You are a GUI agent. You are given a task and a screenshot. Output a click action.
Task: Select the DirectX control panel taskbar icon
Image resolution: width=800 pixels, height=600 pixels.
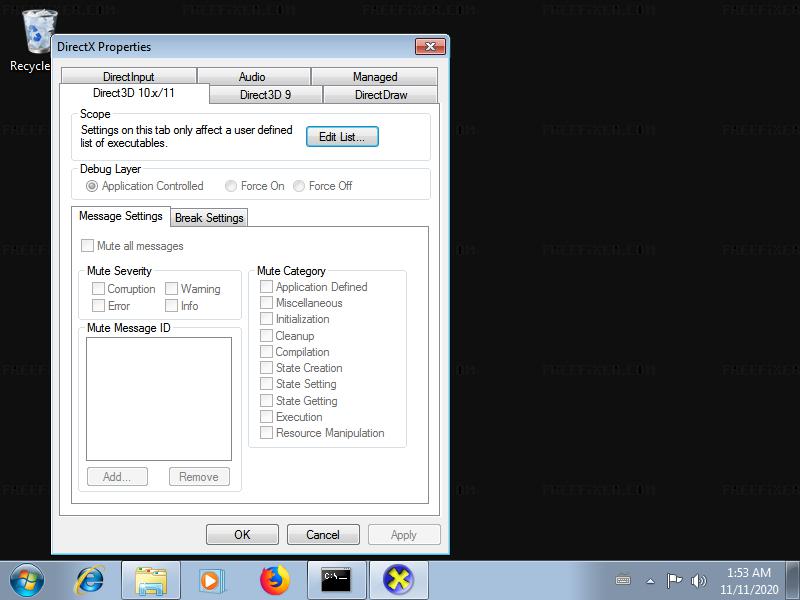[x=398, y=580]
